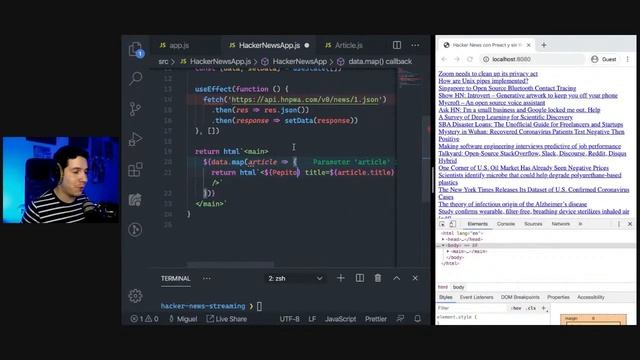The height and width of the screenshot is (360, 640).
Task: Open a new browser tab
Action: [x=544, y=45]
